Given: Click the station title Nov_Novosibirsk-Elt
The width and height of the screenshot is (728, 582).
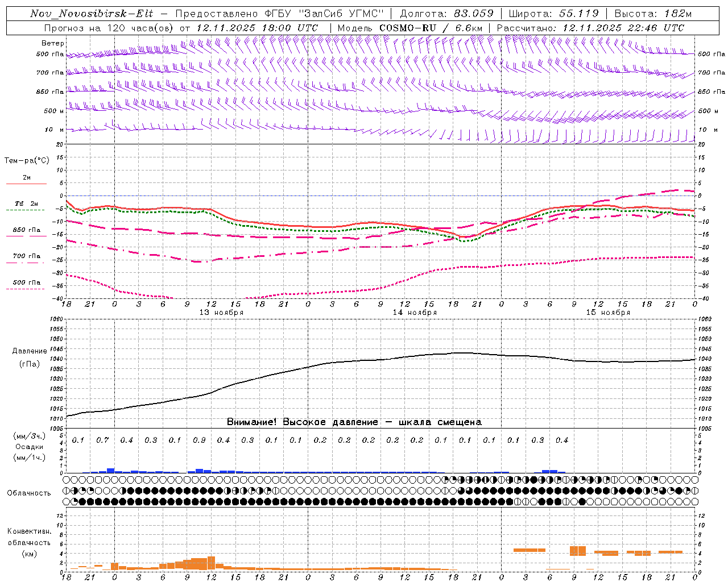Looking at the screenshot, I should (92, 14).
